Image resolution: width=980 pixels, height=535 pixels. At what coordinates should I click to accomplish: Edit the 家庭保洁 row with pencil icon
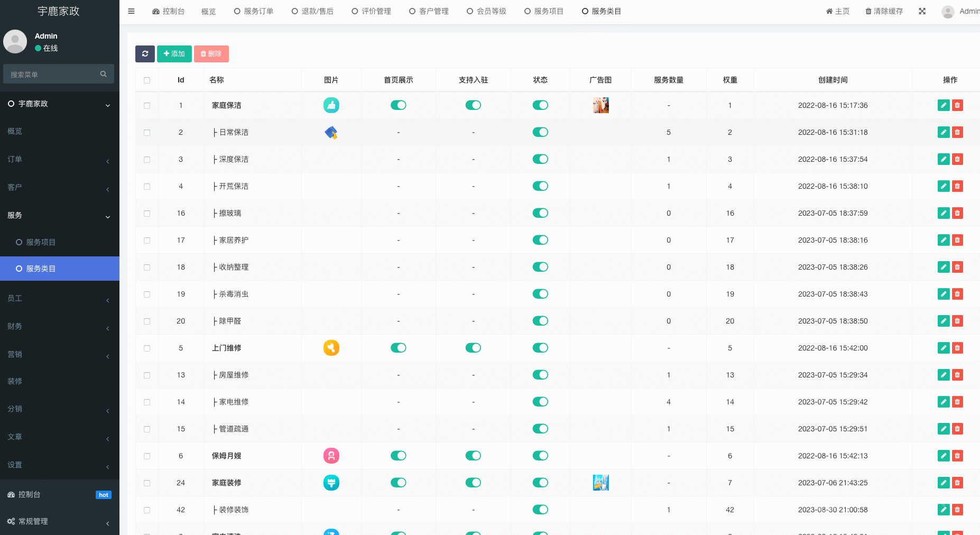pos(943,105)
